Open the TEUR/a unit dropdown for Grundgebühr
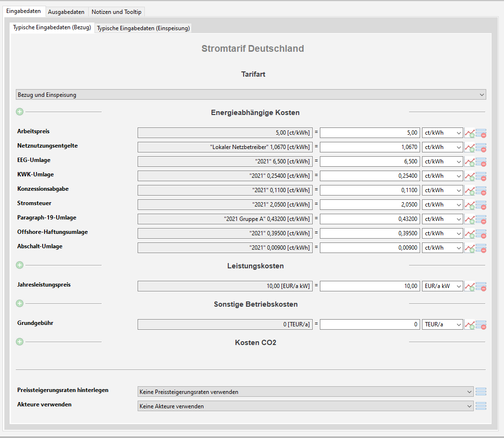Screen dimensions: 504x438 442,324
